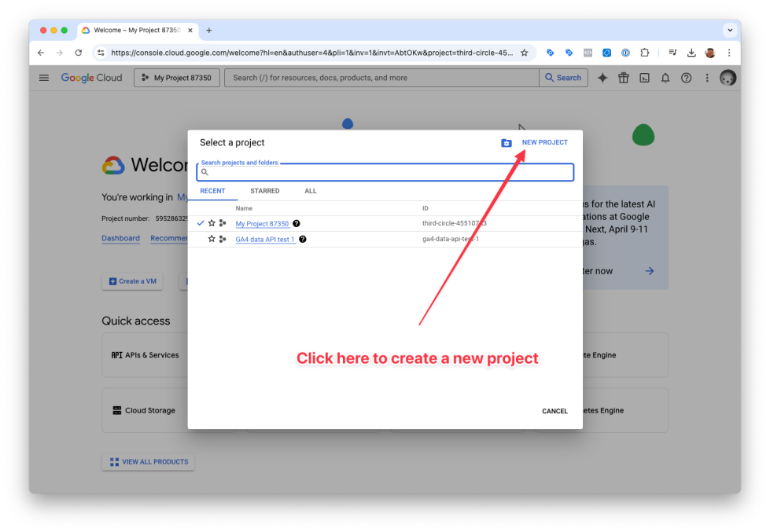Open the media control icon in Chrome toolbar
This screenshot has width=770, height=532.
[672, 53]
